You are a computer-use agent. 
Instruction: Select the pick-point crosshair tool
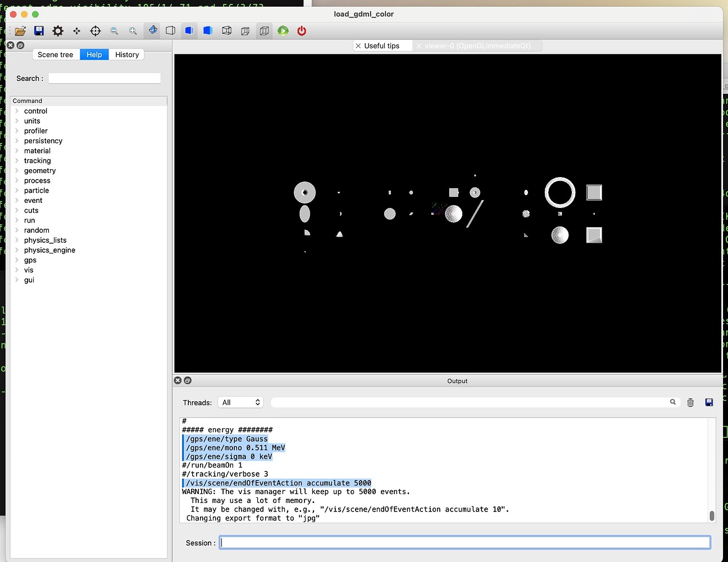[95, 31]
